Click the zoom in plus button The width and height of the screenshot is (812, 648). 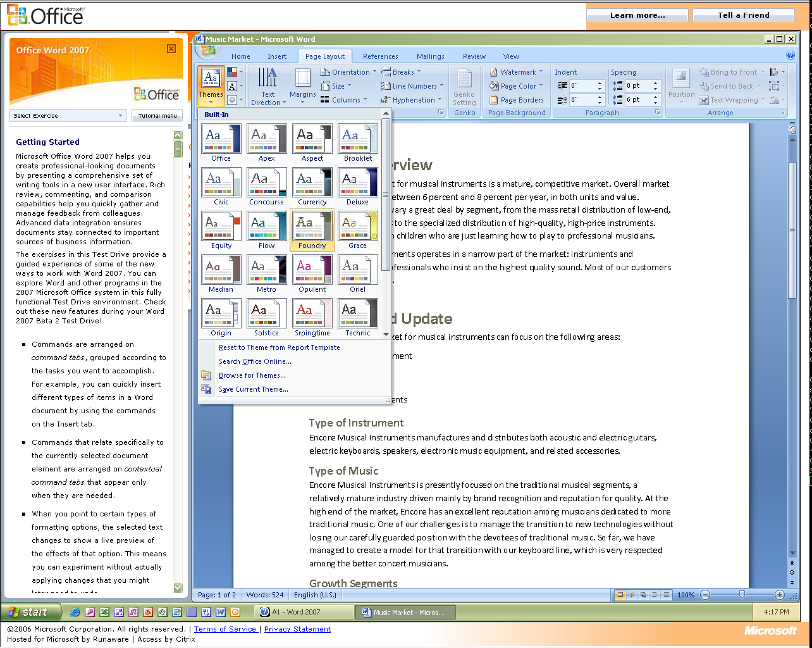pyautogui.click(x=780, y=595)
